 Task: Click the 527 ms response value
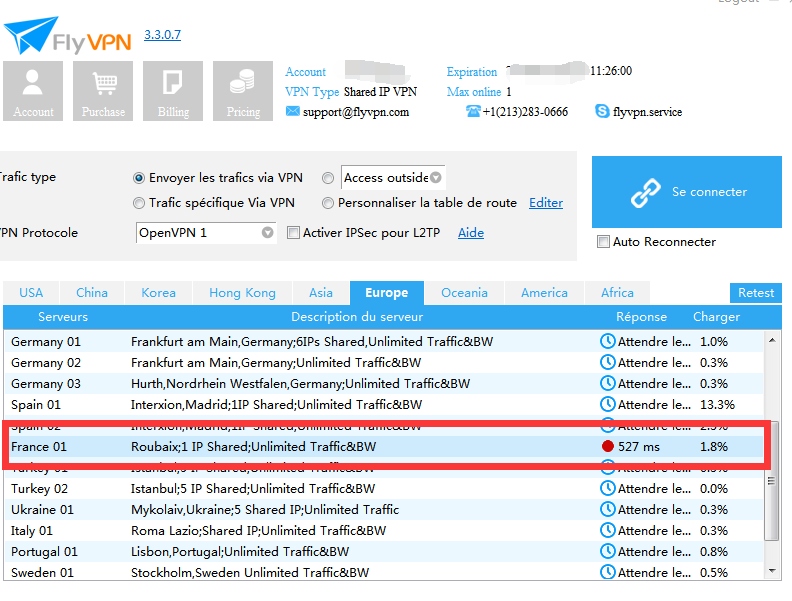639,446
